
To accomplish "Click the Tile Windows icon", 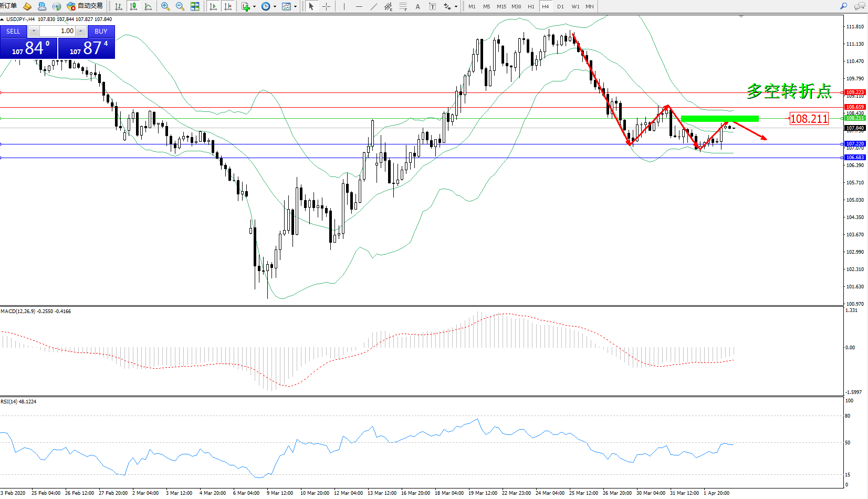I will click(195, 6).
